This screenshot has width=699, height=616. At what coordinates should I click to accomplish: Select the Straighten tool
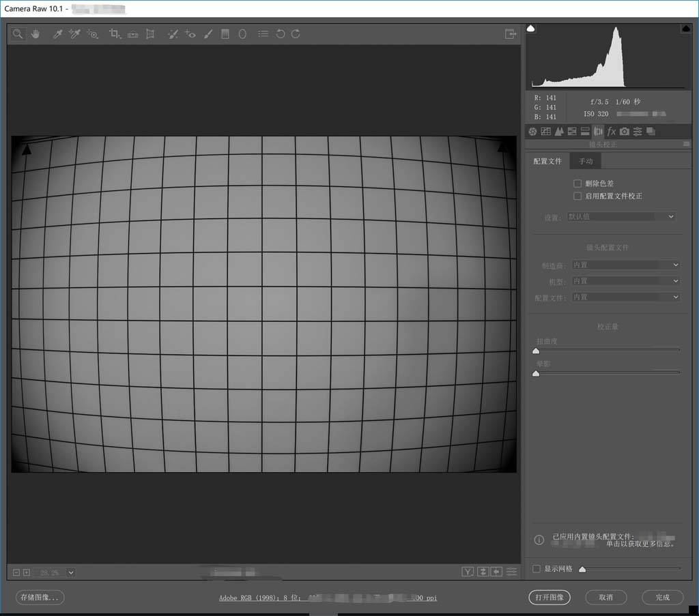coord(132,33)
